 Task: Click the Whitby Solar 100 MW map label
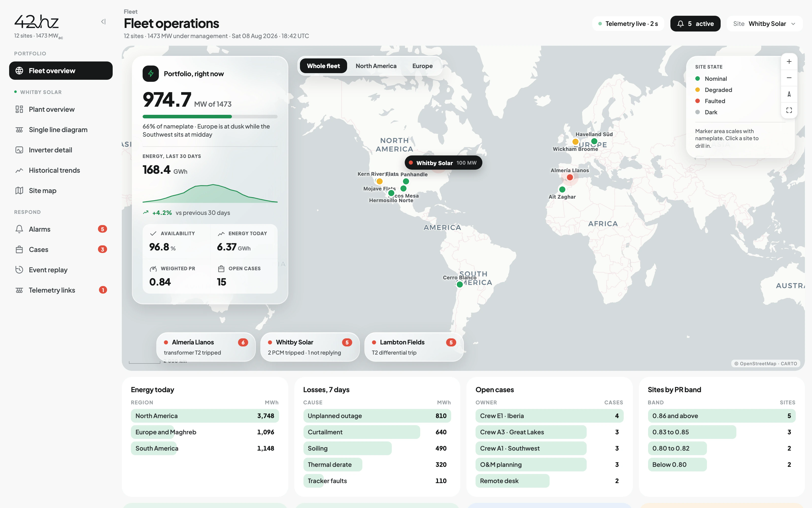pos(443,163)
